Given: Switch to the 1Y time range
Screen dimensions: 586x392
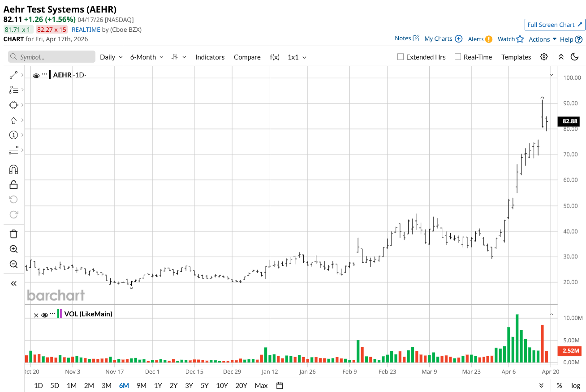Looking at the screenshot, I should [x=158, y=385].
